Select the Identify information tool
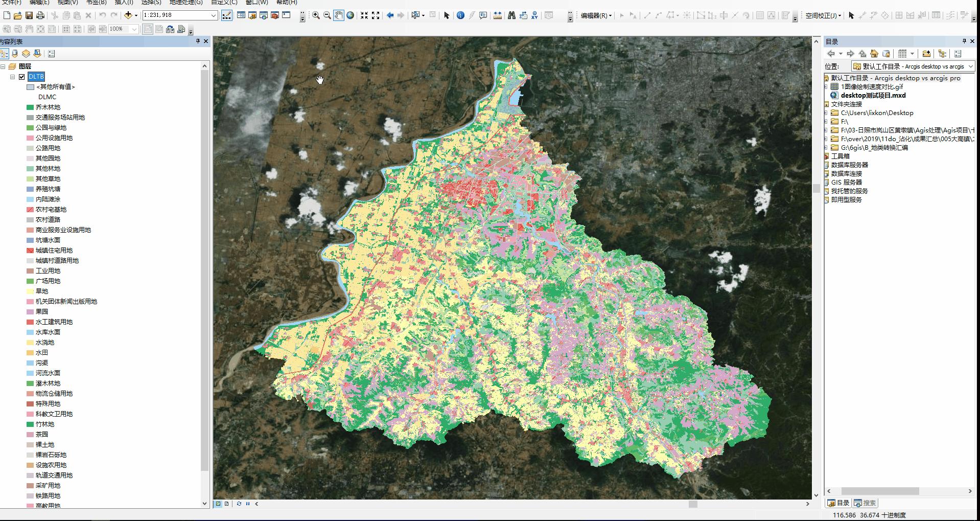The width and height of the screenshot is (980, 521). 460,15
